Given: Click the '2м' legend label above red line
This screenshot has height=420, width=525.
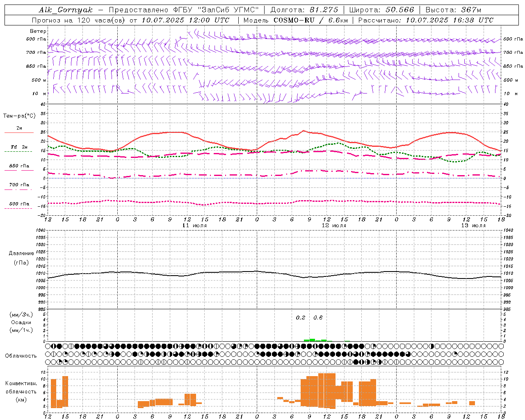Looking at the screenshot, I should (x=19, y=128).
